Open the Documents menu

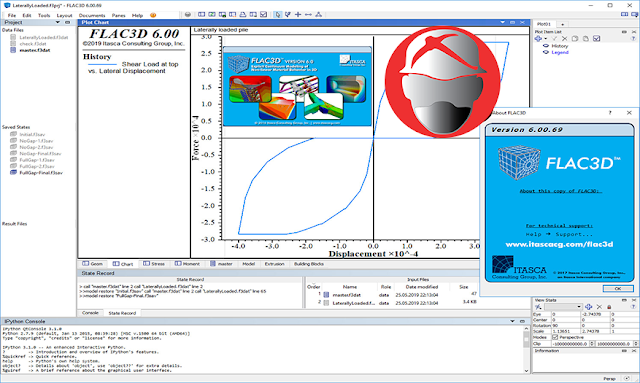coord(92,16)
